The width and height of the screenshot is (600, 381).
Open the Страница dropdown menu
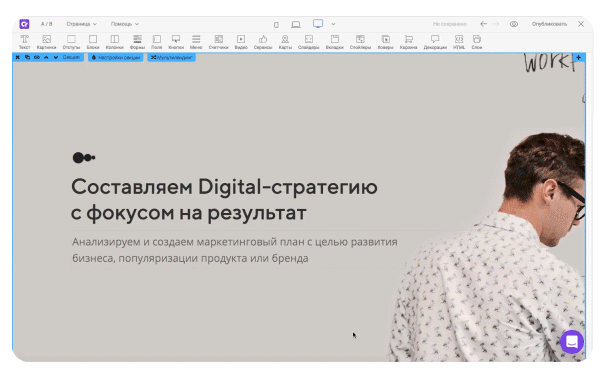pos(81,24)
